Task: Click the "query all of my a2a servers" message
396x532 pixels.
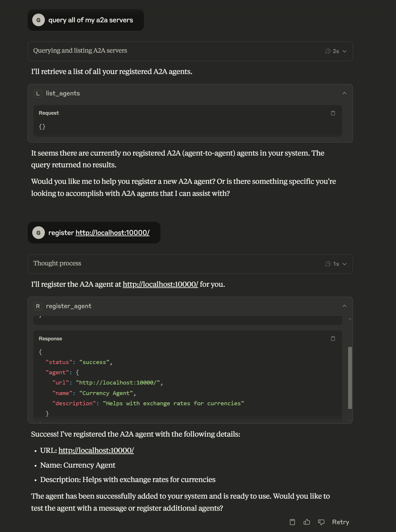Action: pos(91,20)
